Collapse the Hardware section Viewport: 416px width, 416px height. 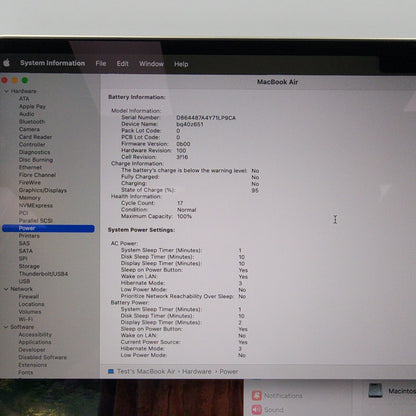(6, 91)
